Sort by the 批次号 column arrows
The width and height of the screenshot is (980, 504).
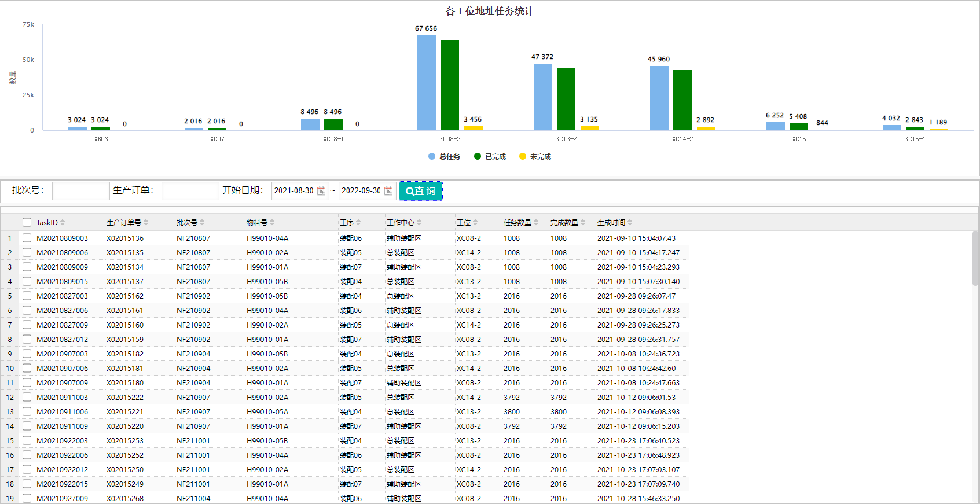(x=202, y=222)
